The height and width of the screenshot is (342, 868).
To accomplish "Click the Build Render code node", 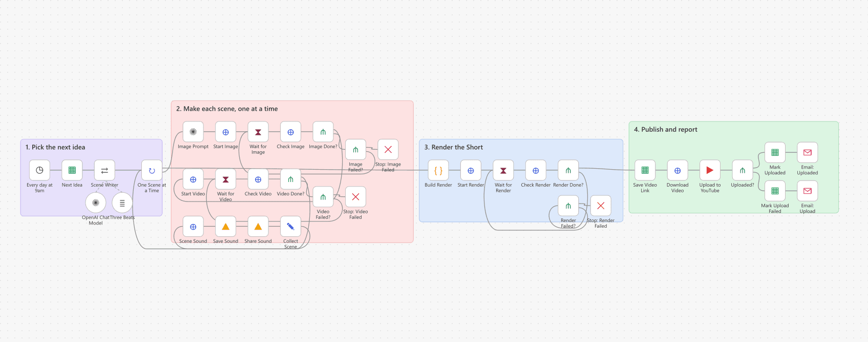I will [x=438, y=170].
